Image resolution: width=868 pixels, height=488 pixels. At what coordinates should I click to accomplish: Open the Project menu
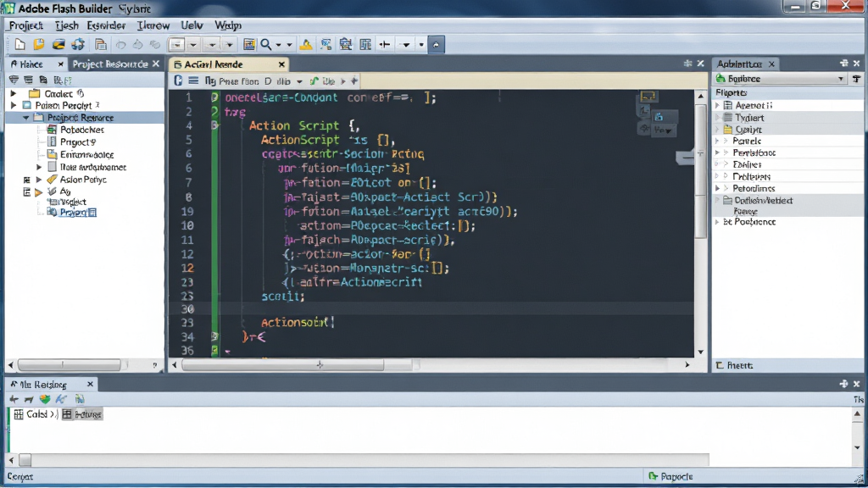26,25
